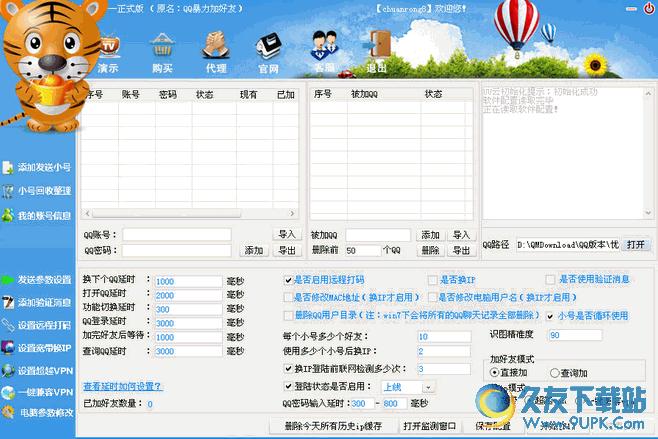The image size is (658, 439).
Task: Open 电脑参数修改 in sidebar
Action: (37, 413)
